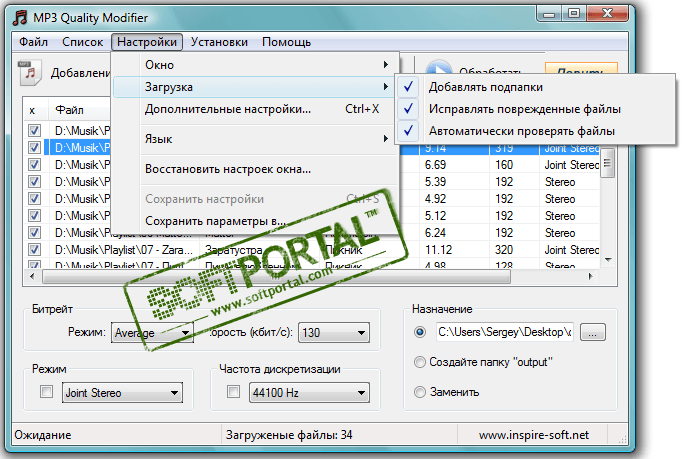
Task: Uncheck checkbox of the 6.69 size row
Action: [x=34, y=164]
